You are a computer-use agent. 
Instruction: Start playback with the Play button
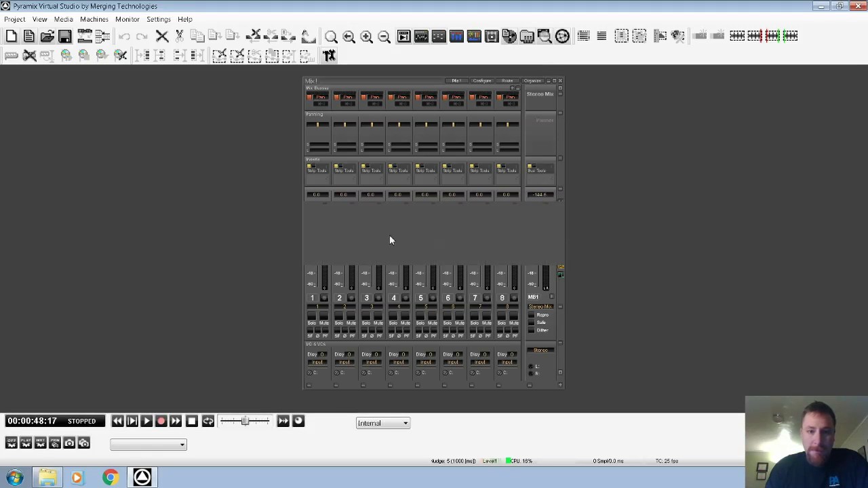click(x=146, y=421)
